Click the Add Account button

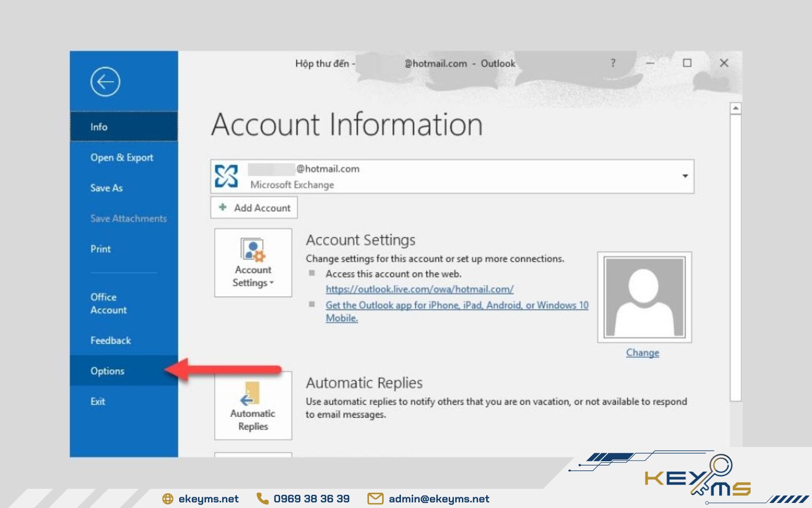pos(254,208)
